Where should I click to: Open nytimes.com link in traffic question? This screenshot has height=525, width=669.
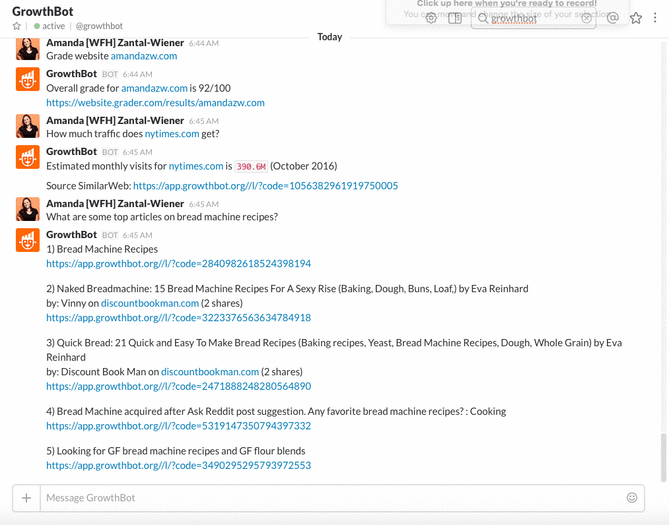point(172,134)
